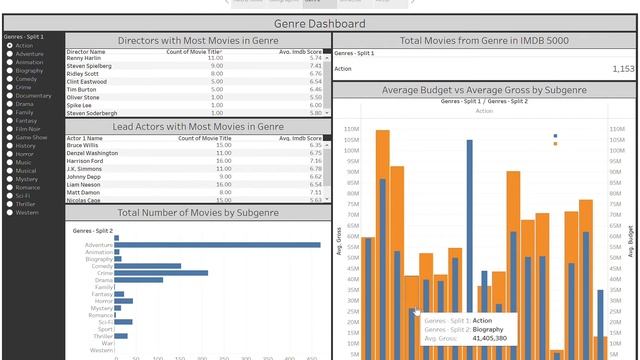Screen dimensions: 640x360
Task: Choose the Fantasy radio option
Action: pos(10,121)
